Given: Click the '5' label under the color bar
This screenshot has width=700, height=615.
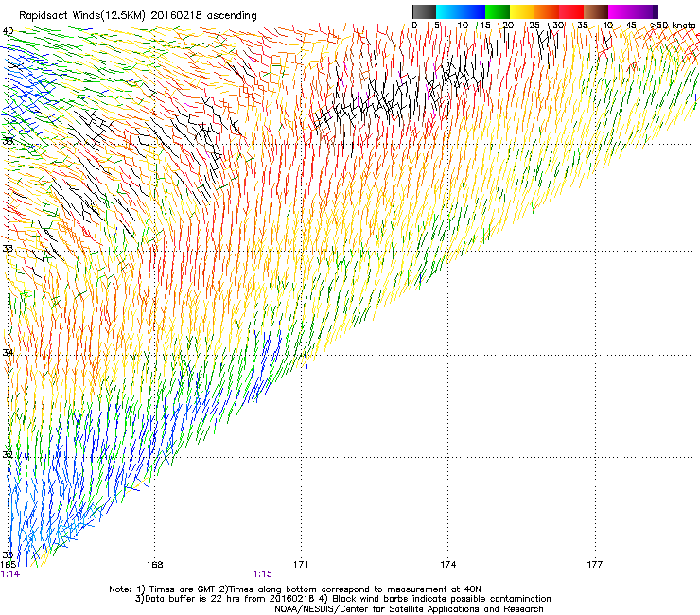Looking at the screenshot, I should [x=437, y=26].
